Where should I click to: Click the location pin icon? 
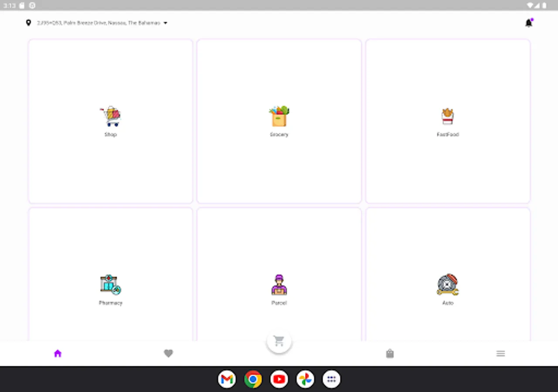tap(28, 23)
